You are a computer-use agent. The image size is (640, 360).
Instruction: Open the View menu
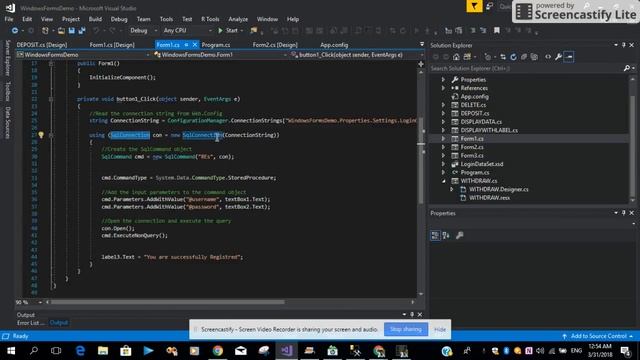[47, 19]
